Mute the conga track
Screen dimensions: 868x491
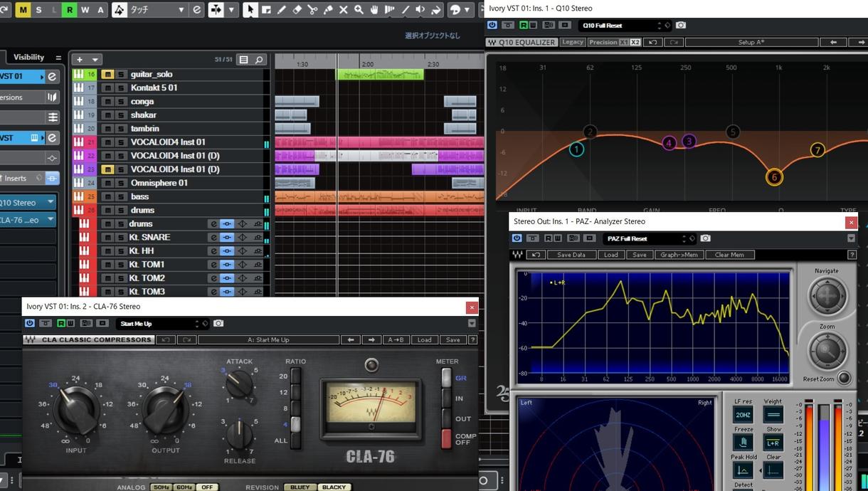(107, 102)
